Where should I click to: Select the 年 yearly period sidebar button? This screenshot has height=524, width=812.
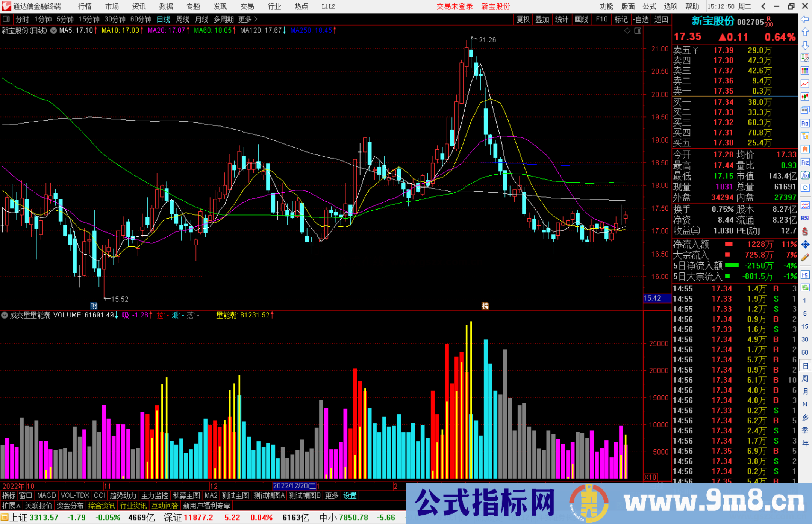(x=805, y=443)
